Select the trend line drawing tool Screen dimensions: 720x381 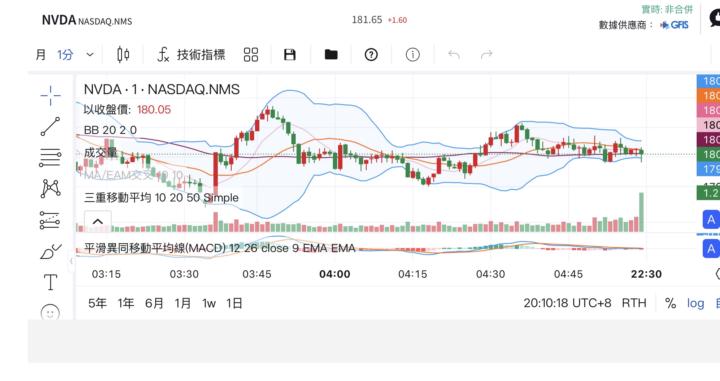point(50,126)
